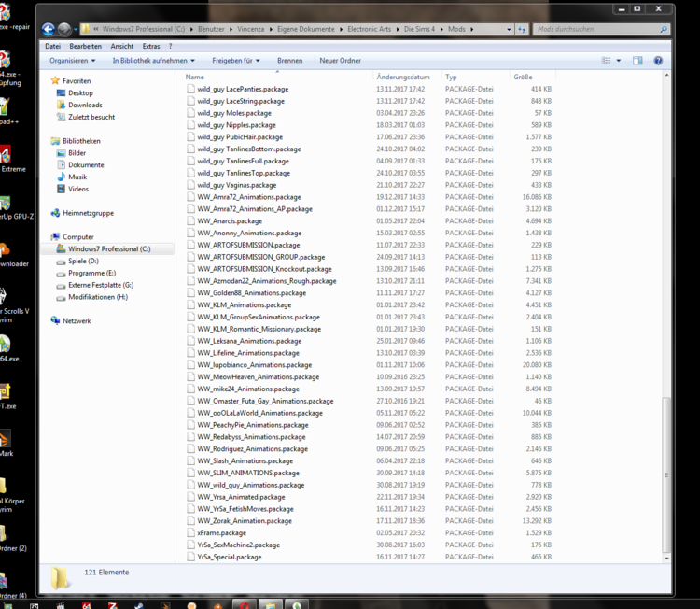Open the ? help menu
The height and width of the screenshot is (609, 700).
(x=171, y=46)
